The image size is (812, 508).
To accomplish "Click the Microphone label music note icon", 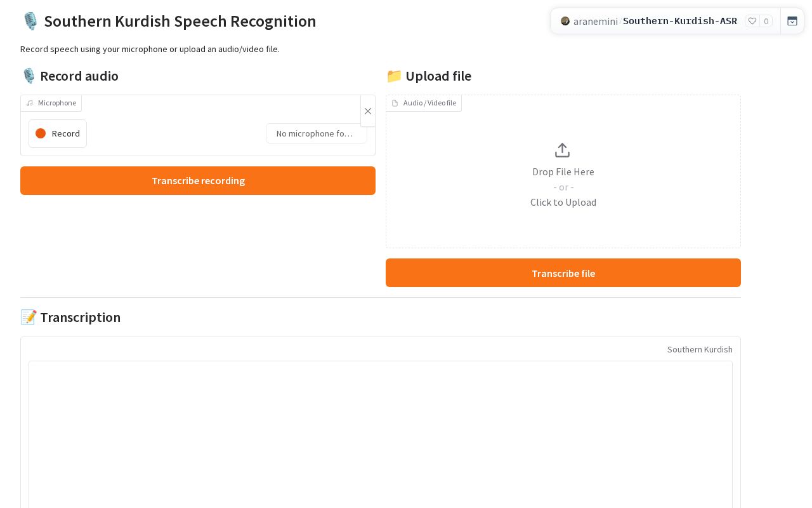I will (30, 103).
